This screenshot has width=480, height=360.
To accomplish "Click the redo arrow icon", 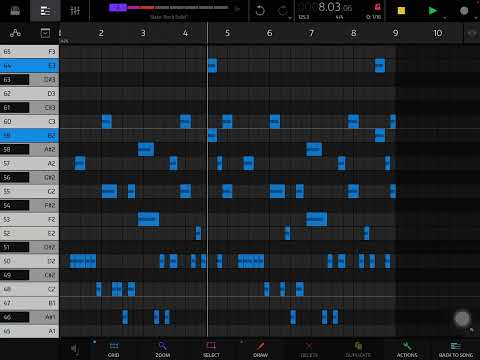I will click(x=282, y=11).
